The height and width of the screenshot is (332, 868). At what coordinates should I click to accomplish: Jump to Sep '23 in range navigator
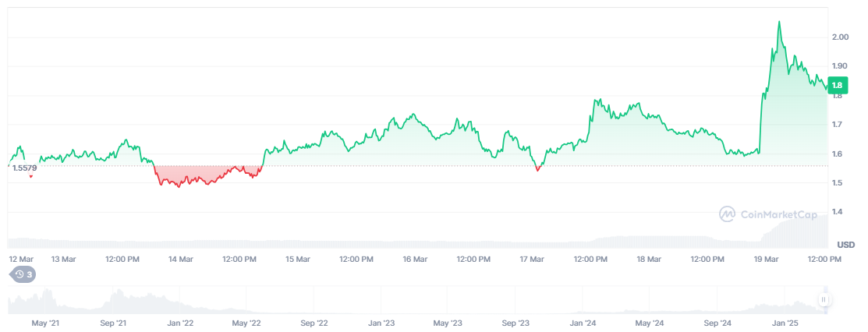515,322
